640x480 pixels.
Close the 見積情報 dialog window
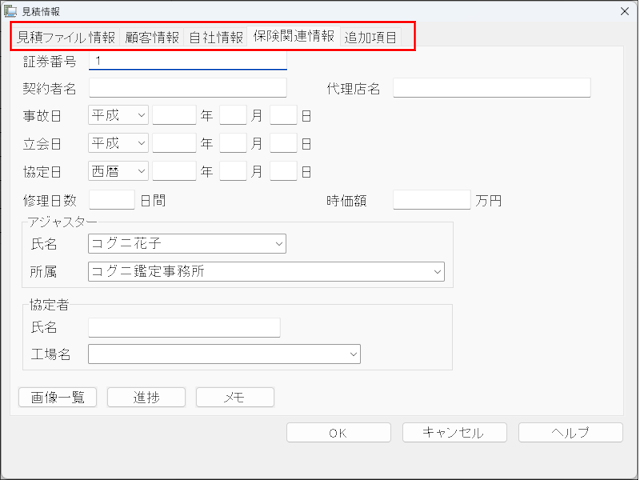pyautogui.click(x=624, y=10)
